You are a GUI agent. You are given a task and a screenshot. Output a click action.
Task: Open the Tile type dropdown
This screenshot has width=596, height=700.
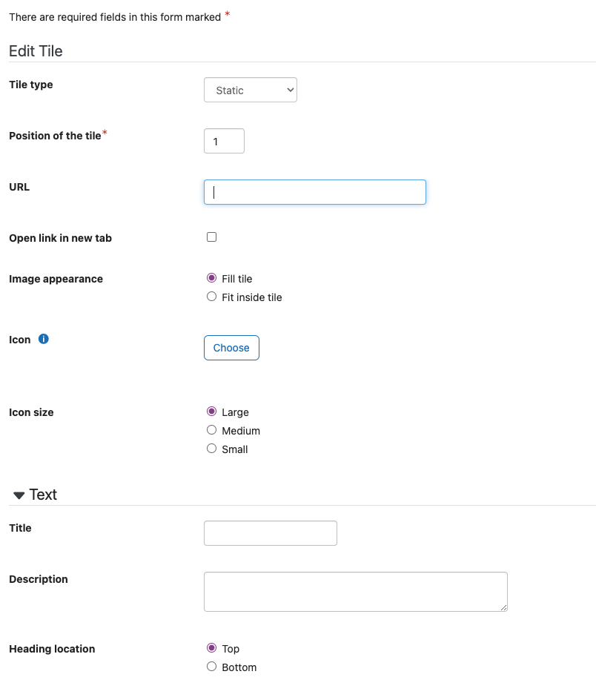pyautogui.click(x=251, y=90)
